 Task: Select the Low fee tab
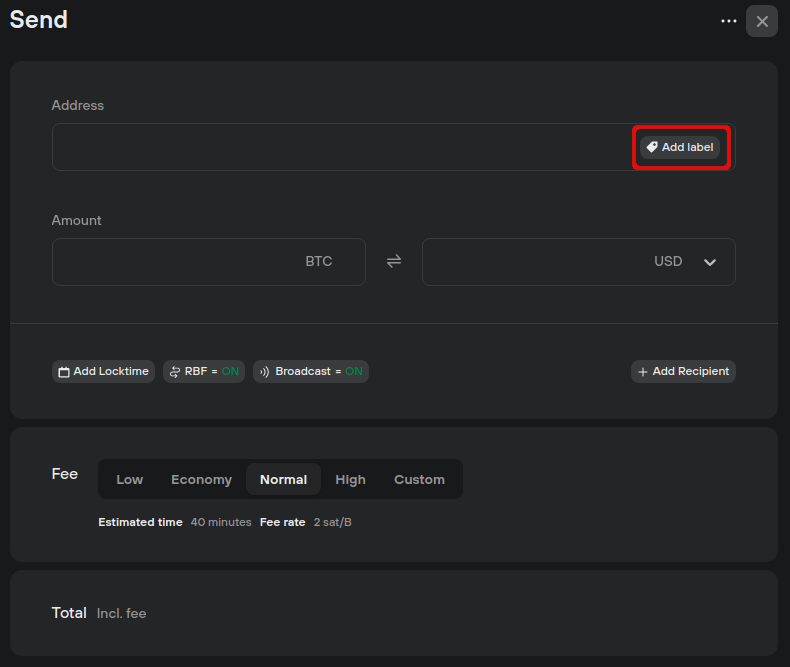(129, 479)
